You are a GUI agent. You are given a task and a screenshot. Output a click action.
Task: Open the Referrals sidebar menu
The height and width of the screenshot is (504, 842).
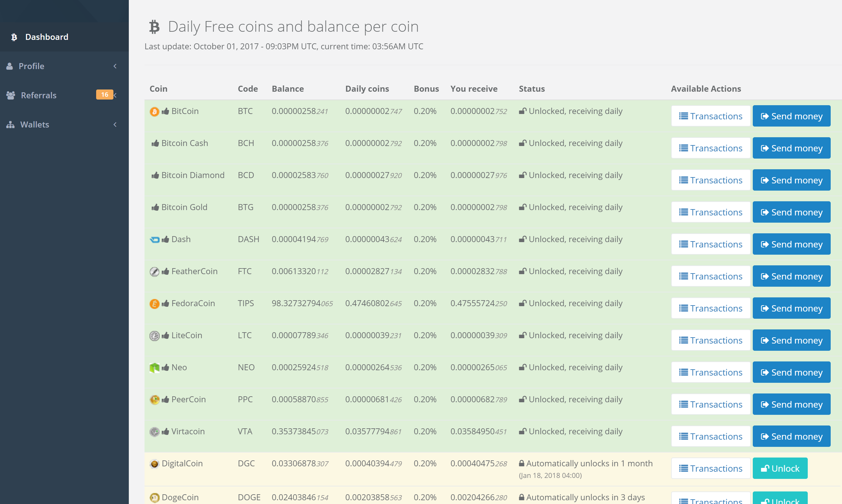(x=64, y=95)
